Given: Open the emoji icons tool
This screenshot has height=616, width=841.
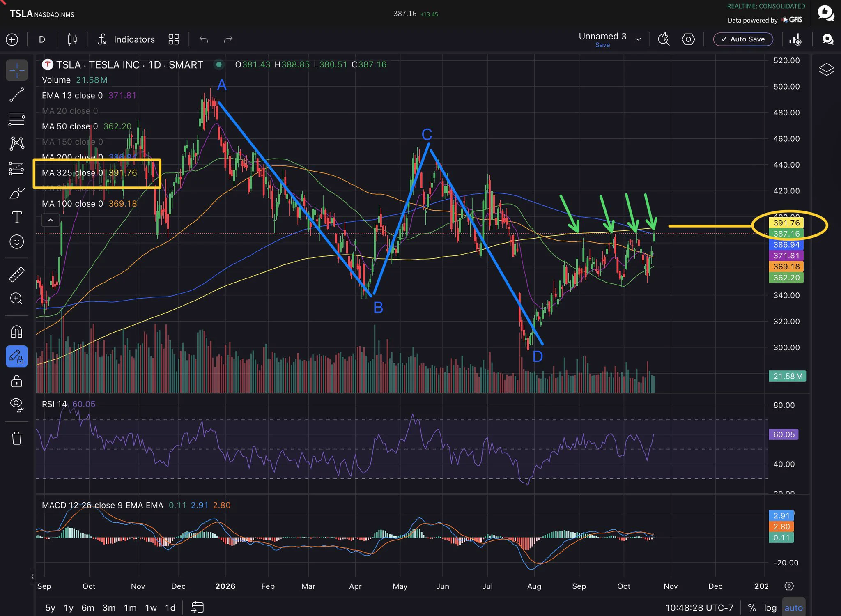Looking at the screenshot, I should (16, 242).
